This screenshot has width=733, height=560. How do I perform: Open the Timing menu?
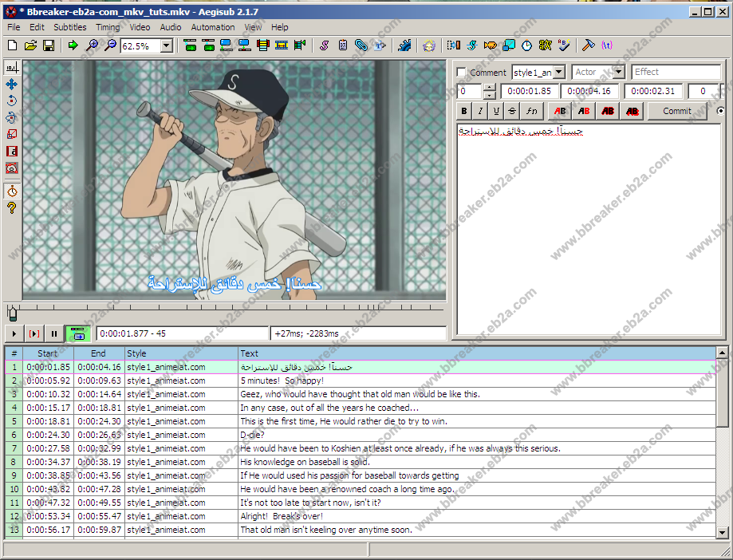coord(108,27)
